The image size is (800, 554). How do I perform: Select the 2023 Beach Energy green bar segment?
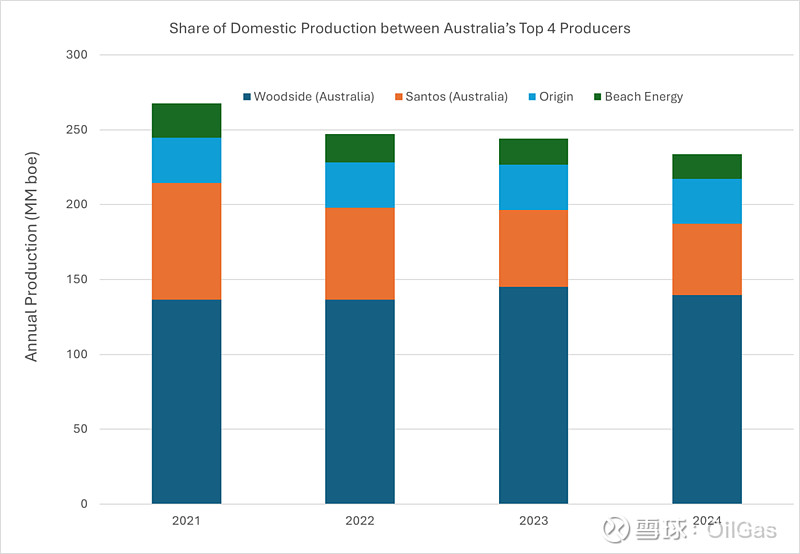(x=534, y=152)
